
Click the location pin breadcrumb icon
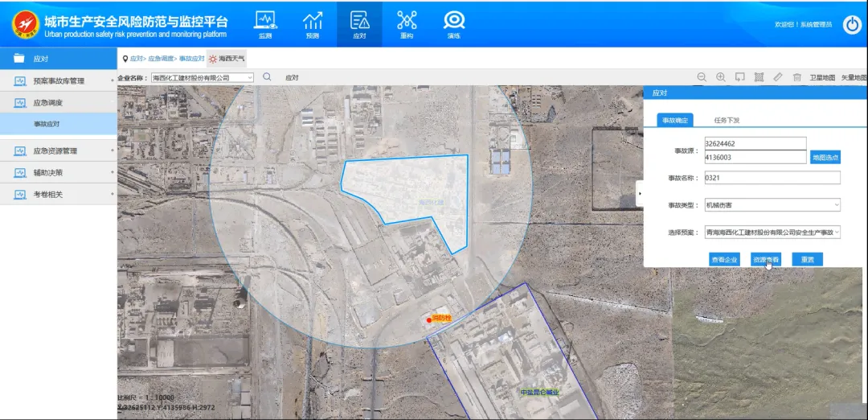125,58
